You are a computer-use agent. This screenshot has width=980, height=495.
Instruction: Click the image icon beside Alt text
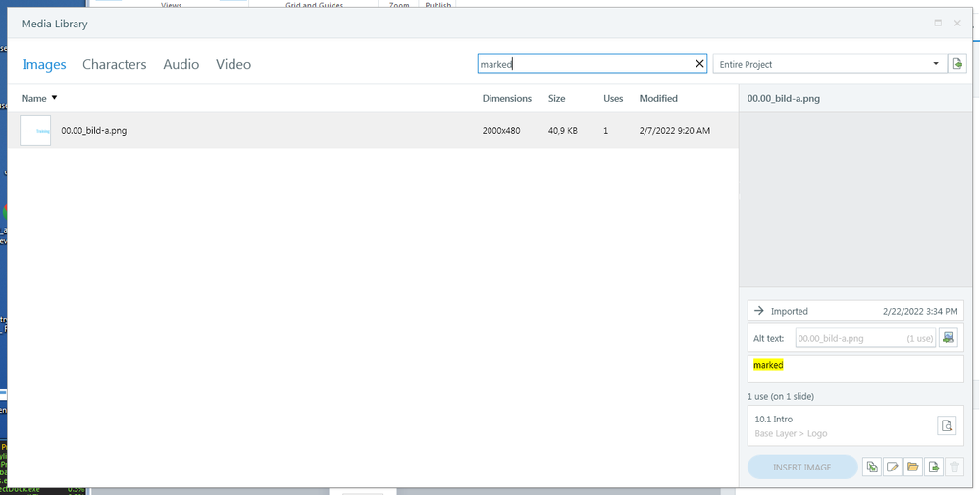[948, 338]
